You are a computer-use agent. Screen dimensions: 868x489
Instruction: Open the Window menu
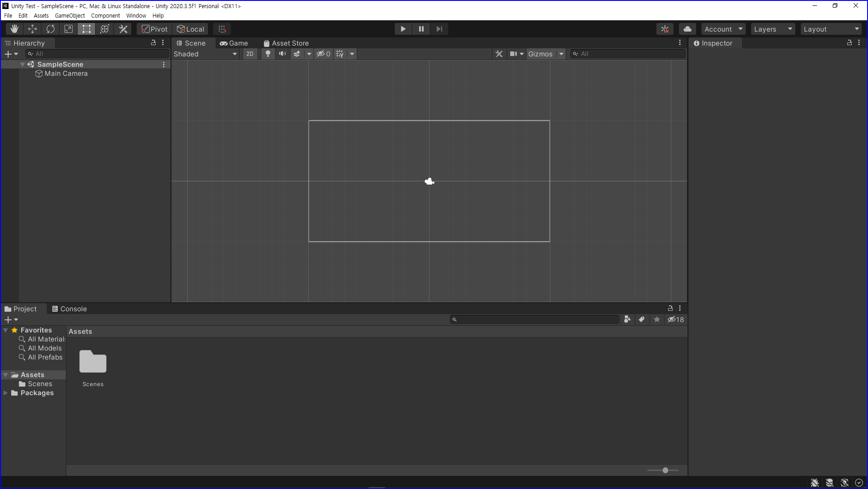click(x=136, y=15)
